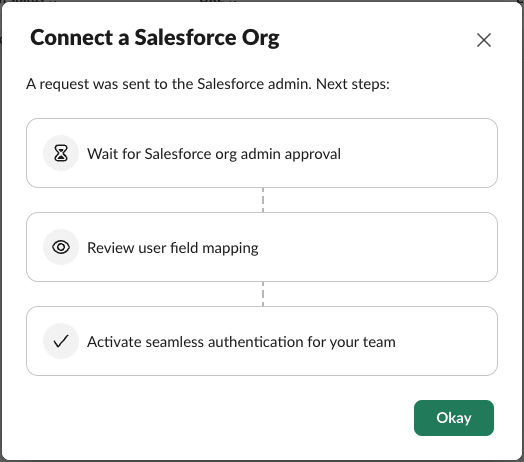The image size is (524, 462).
Task: Select 'Wait for Salesforce org admin approval' text
Action: tap(214, 154)
